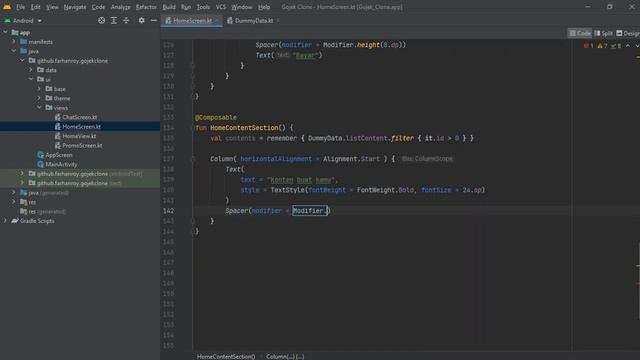Viewport: 640px width, 360px height.
Task: Open the Analyze menu
Action: (120, 7)
